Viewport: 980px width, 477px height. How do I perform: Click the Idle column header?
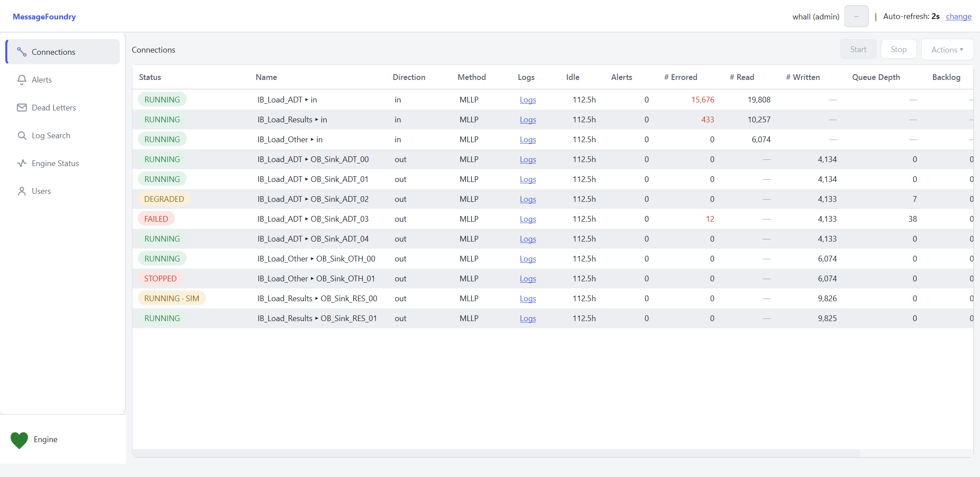573,77
